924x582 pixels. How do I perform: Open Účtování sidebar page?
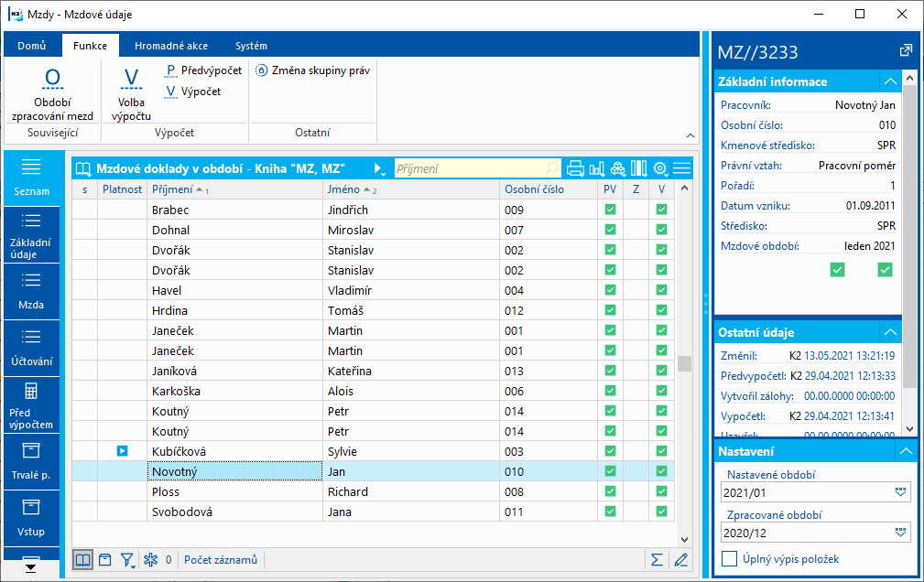[x=31, y=348]
